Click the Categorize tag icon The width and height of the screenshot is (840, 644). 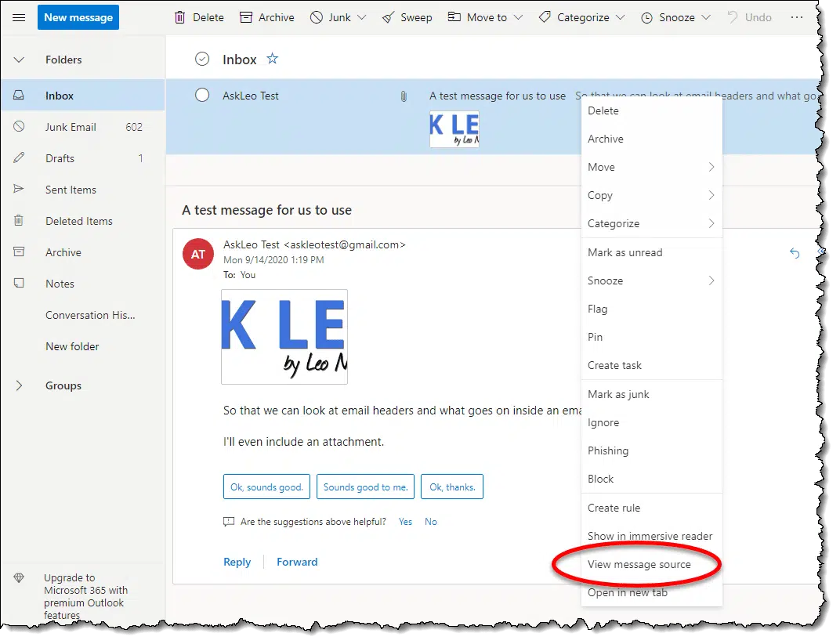(x=545, y=17)
